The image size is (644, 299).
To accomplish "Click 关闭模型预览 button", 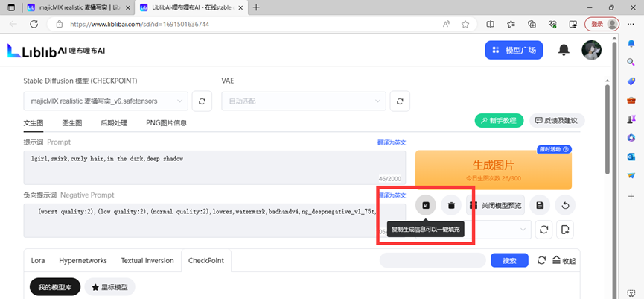I will click(x=495, y=205).
